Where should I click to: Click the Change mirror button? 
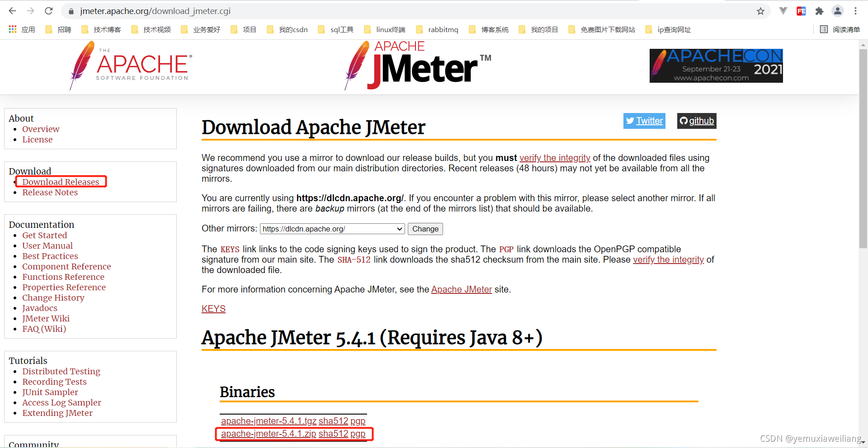coord(425,229)
